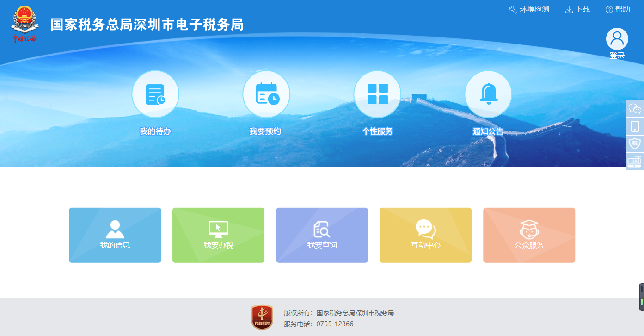The height and width of the screenshot is (336, 644).
Task: Open the self-service terminal icon in sidebar
Action: pyautogui.click(x=635, y=161)
